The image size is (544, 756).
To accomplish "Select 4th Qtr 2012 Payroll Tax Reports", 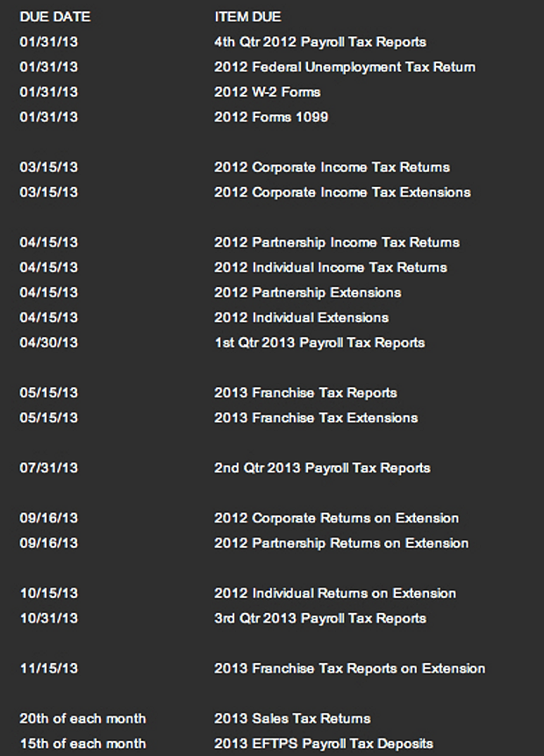I will point(319,42).
